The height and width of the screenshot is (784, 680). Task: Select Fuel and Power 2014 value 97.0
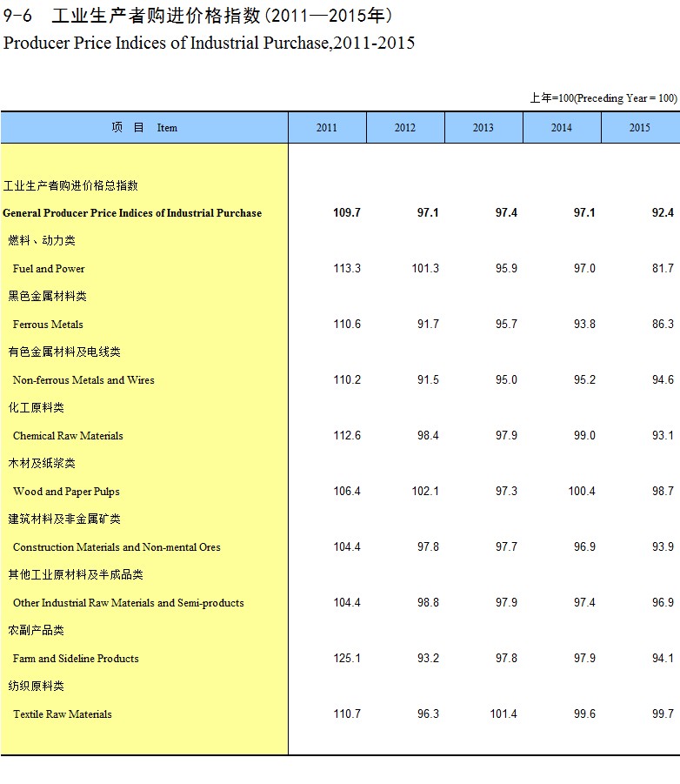point(584,269)
